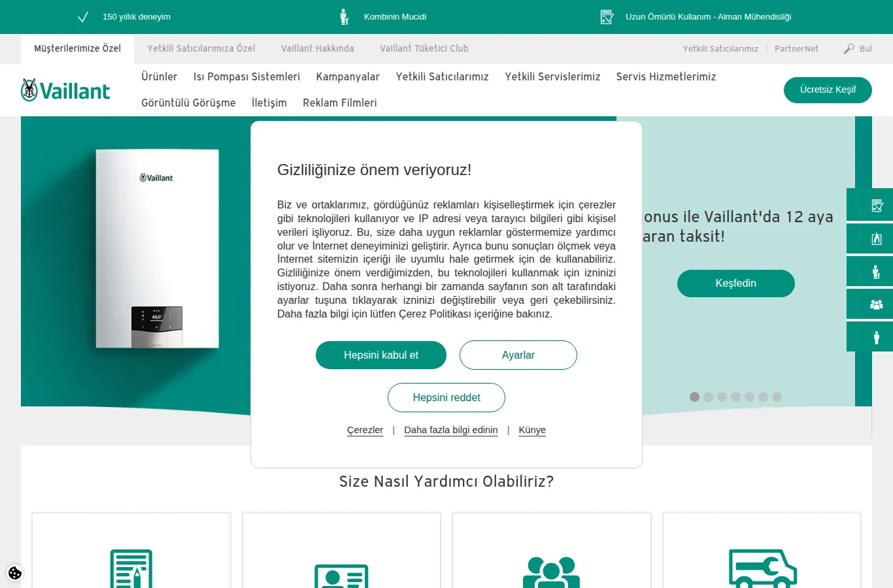This screenshot has height=588, width=893.
Task: Select the last carousel slide dot
Action: 777,397
